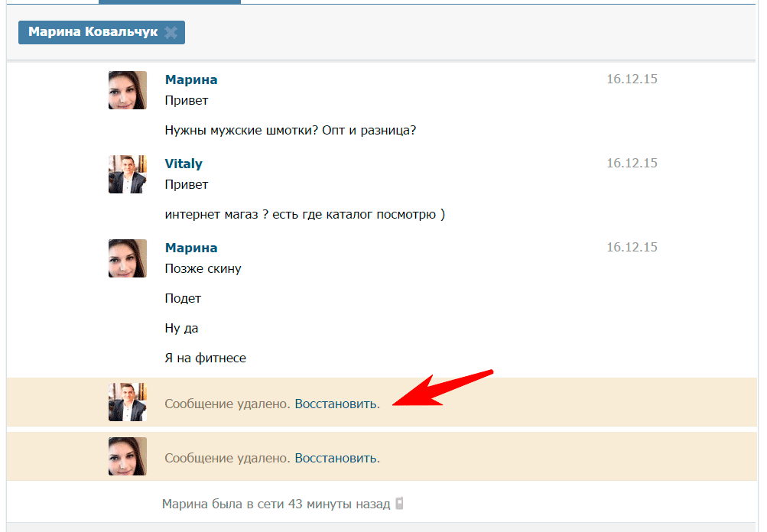Open Vitaly's avatar beside the интернет магаз message
767x532 pixels.
click(127, 174)
